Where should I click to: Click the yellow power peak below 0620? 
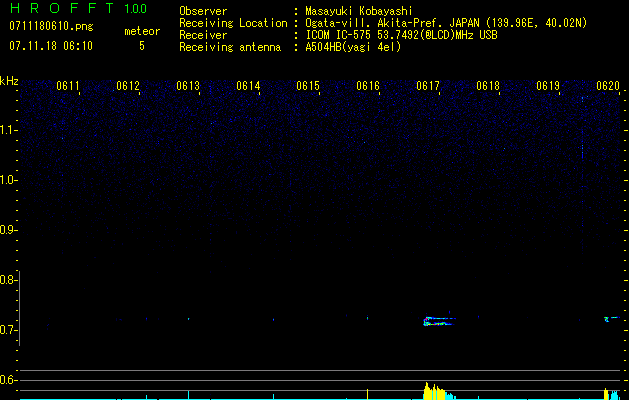[606, 394]
